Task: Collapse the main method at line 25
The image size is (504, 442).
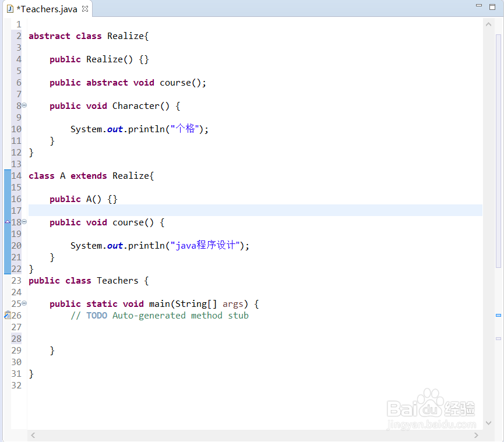Action: pos(24,303)
